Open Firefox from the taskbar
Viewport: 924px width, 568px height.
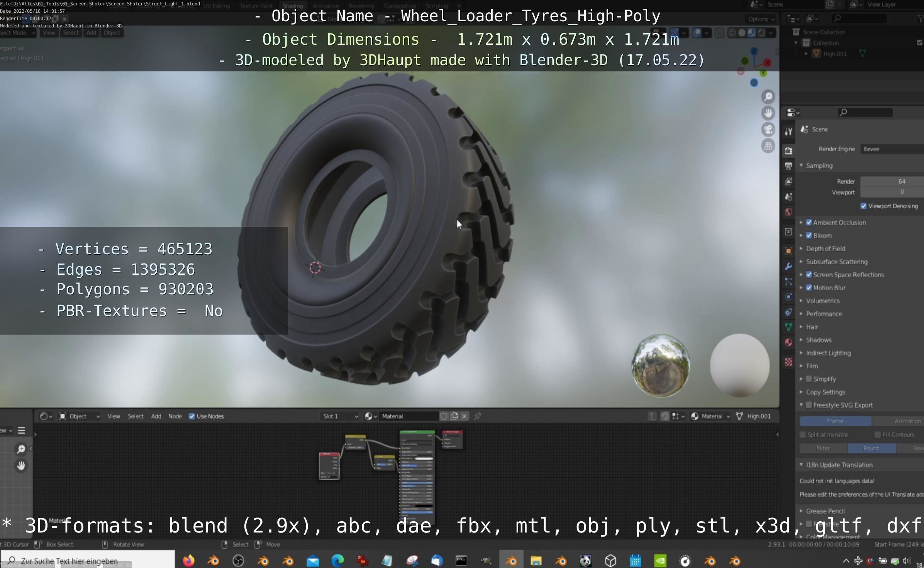pyautogui.click(x=189, y=560)
